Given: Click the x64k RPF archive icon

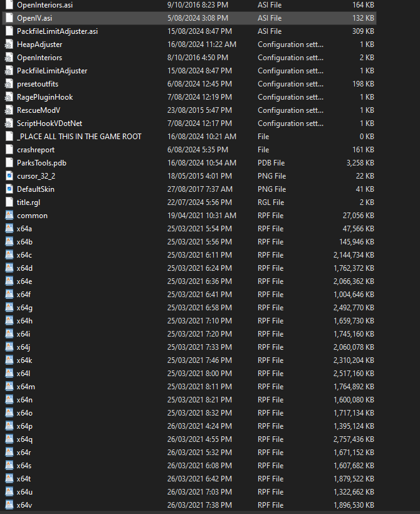Looking at the screenshot, I should [x=9, y=360].
